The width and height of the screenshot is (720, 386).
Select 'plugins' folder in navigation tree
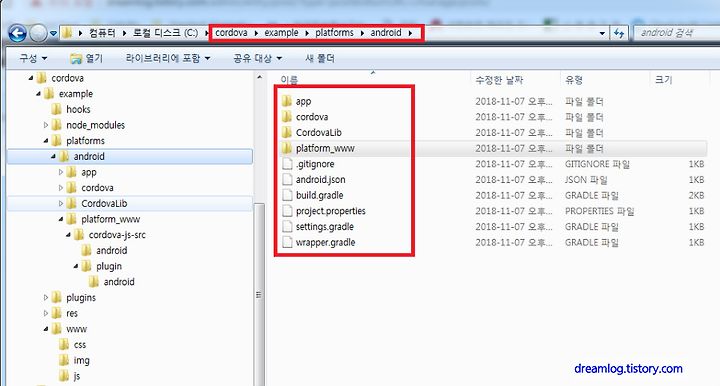point(73,297)
